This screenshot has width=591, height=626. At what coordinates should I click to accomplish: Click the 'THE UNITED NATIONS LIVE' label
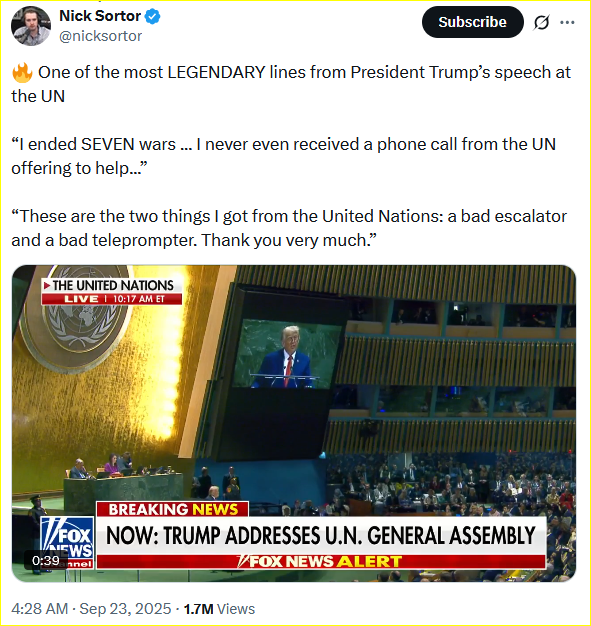[112, 291]
